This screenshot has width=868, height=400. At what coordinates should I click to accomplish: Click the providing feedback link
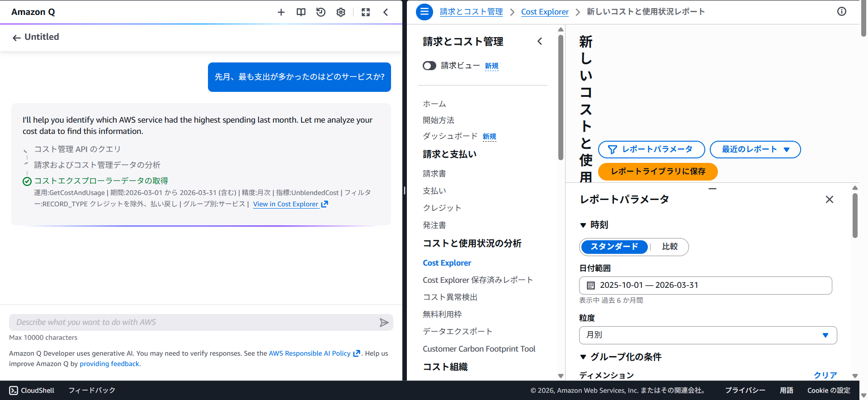point(109,364)
